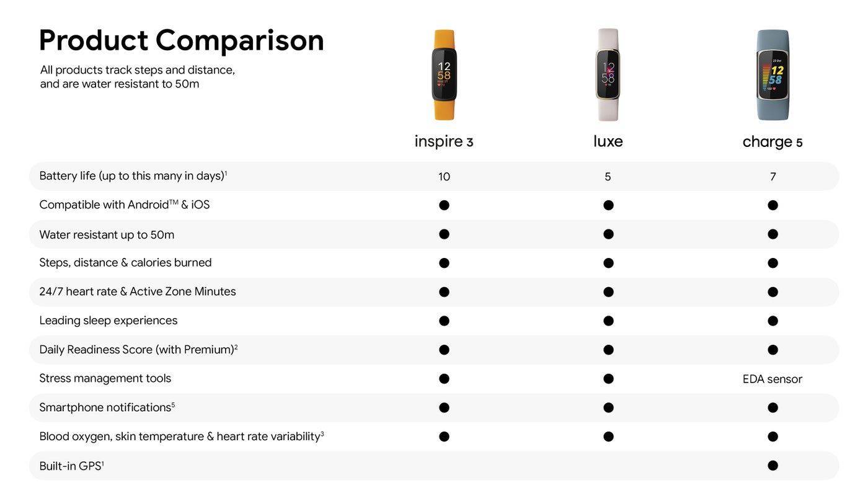Click the Product Comparison heading

[181, 40]
